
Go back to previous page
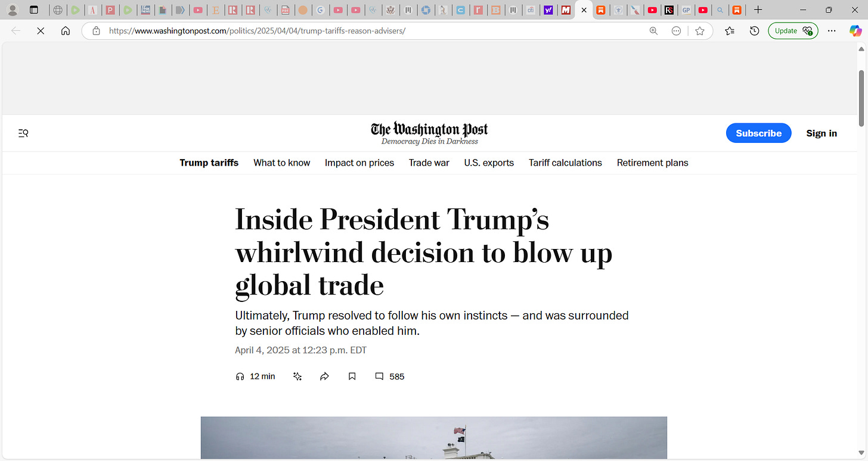tap(16, 31)
